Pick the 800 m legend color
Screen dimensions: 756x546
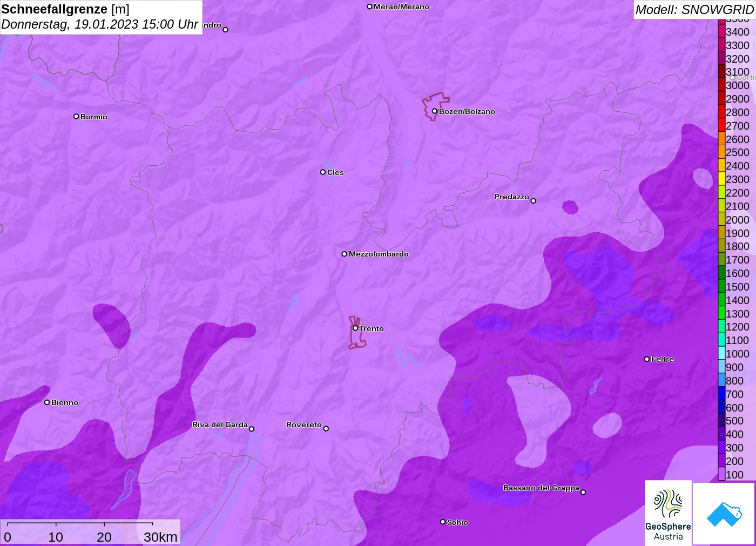coord(721,380)
